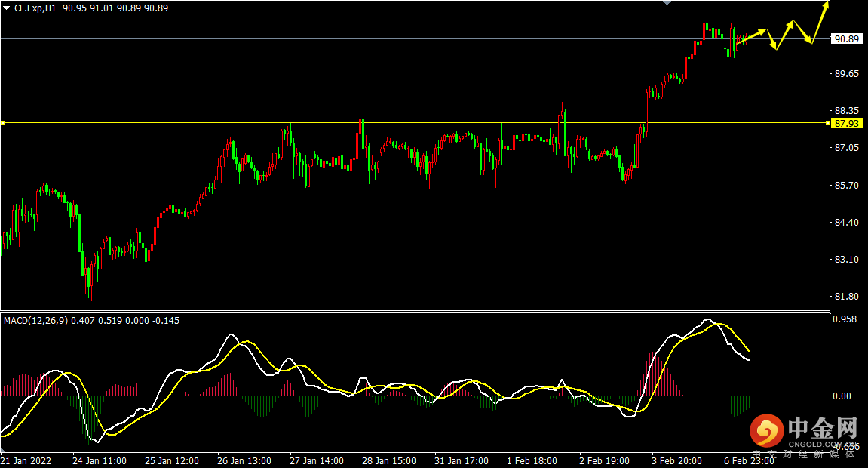Click the 21 Jan 2022 date label

pos(26,460)
